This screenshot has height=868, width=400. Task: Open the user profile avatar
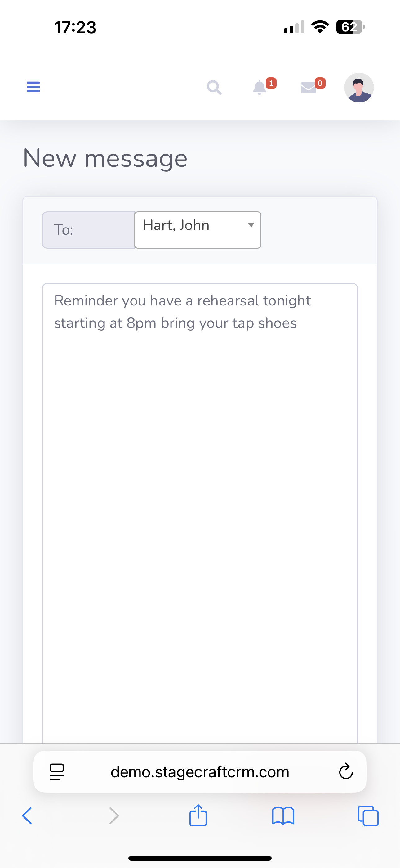(x=358, y=88)
